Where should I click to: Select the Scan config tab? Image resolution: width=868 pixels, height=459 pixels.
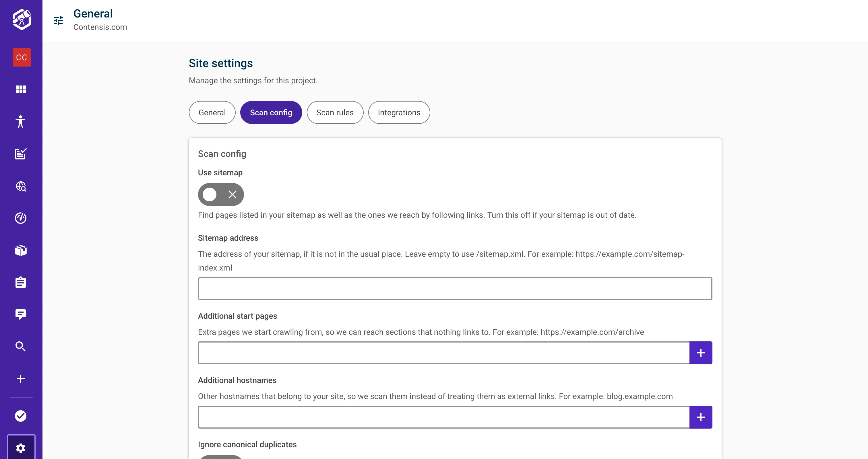click(271, 112)
